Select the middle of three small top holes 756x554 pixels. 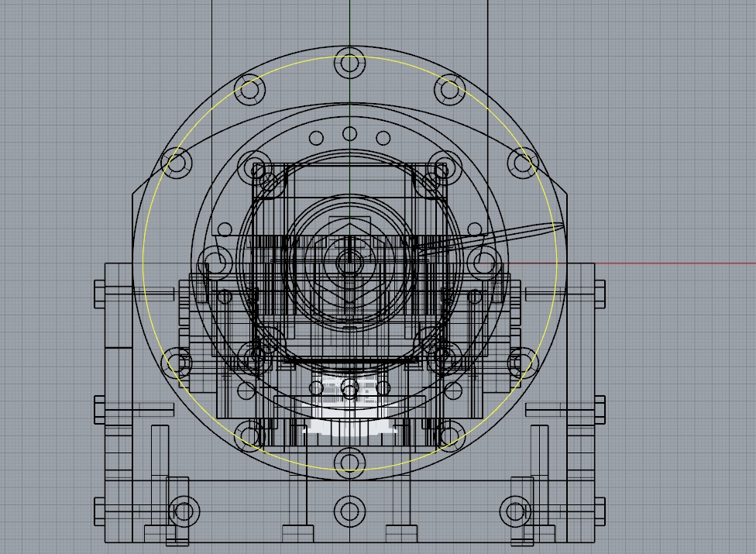350,133
